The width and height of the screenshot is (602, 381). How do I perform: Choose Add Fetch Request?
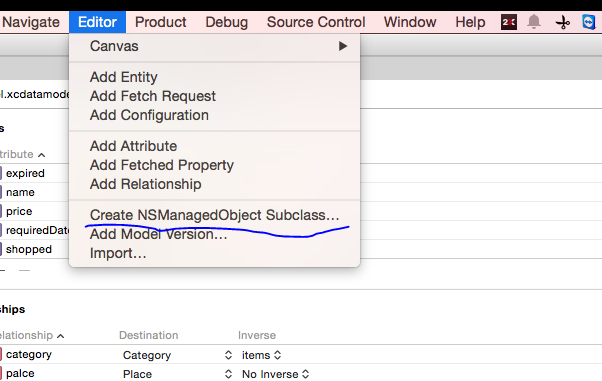coord(215,96)
